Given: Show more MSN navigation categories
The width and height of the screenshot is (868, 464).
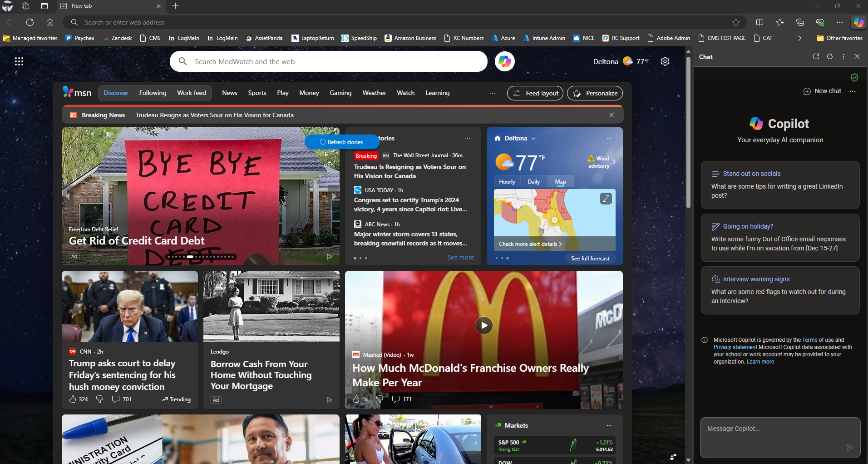Looking at the screenshot, I should click(493, 93).
